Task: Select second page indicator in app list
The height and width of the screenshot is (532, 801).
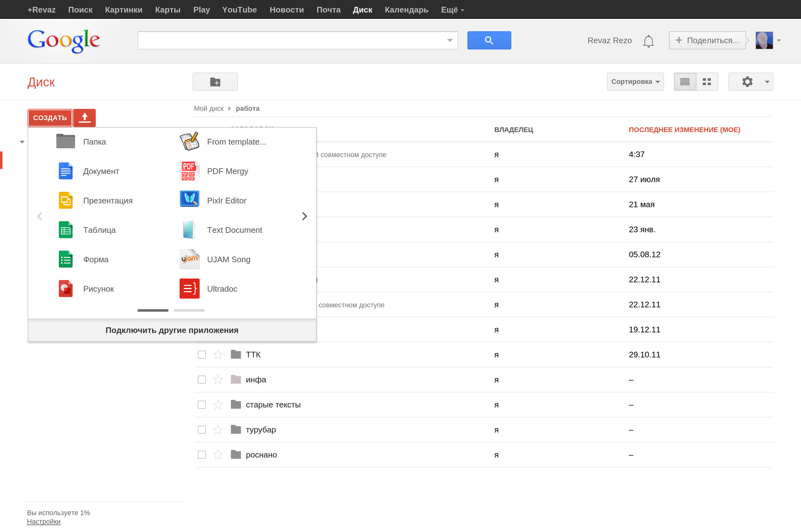Action: 189,310
